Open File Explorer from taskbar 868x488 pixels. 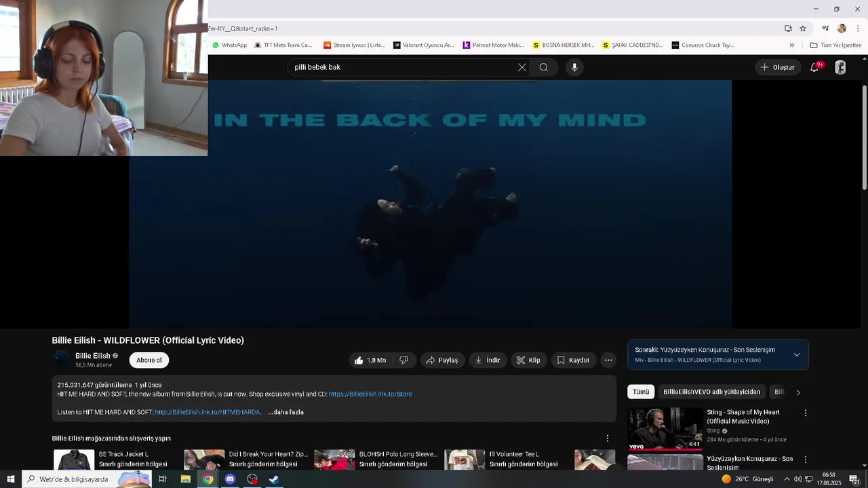pos(185,479)
